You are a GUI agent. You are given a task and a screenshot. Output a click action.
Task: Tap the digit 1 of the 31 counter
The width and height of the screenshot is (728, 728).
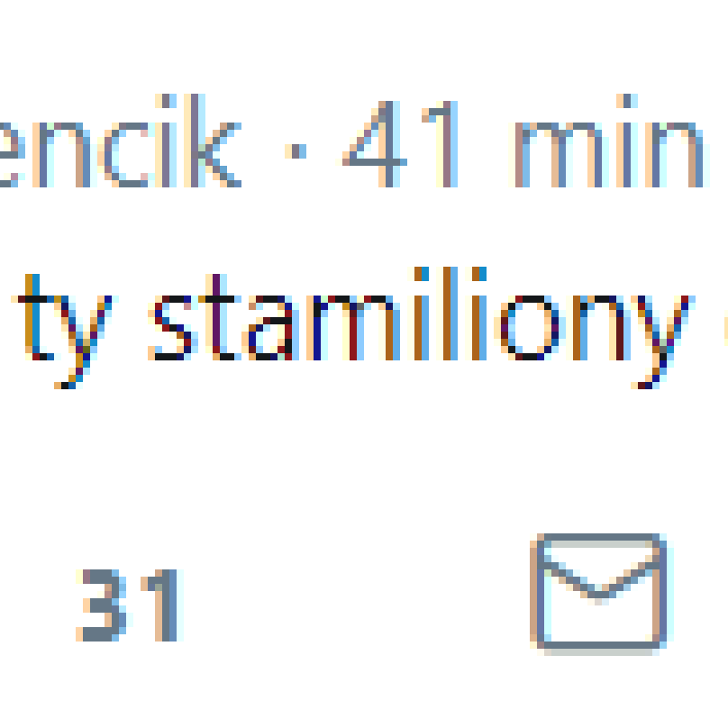tap(162, 605)
